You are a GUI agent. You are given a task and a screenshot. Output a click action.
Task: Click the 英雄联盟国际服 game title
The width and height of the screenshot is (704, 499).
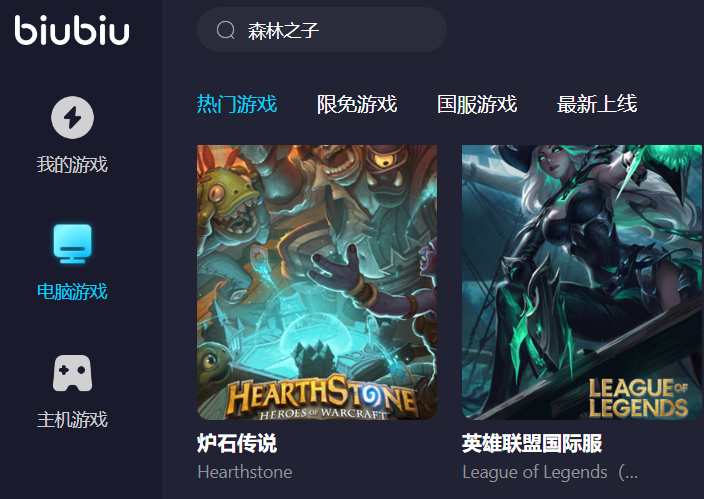coord(532,443)
